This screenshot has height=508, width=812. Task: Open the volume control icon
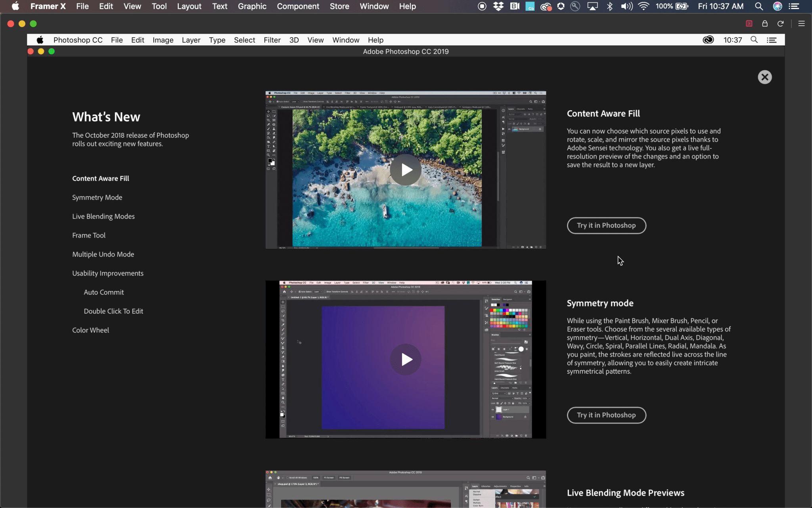tap(627, 6)
